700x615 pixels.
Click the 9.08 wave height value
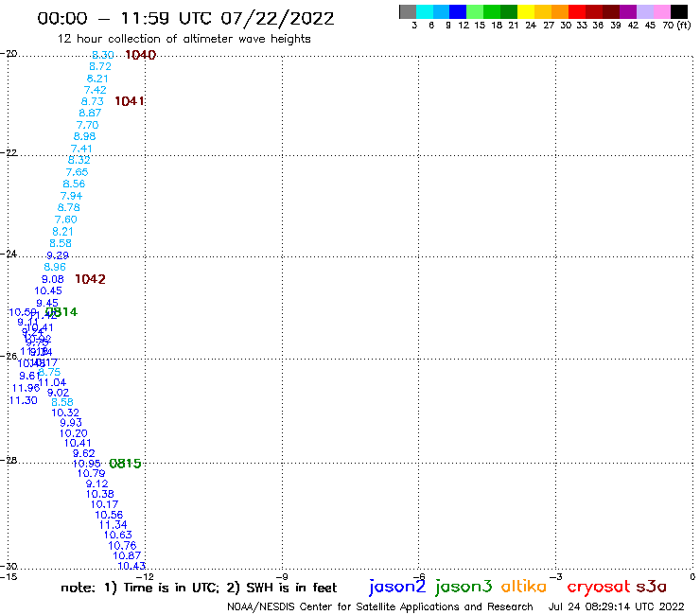tap(53, 279)
